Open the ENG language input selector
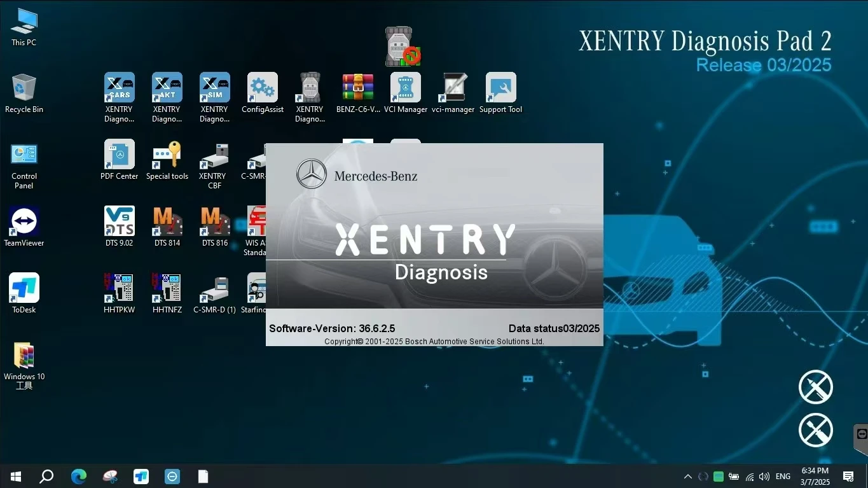Viewport: 868px width, 488px height. (x=783, y=477)
